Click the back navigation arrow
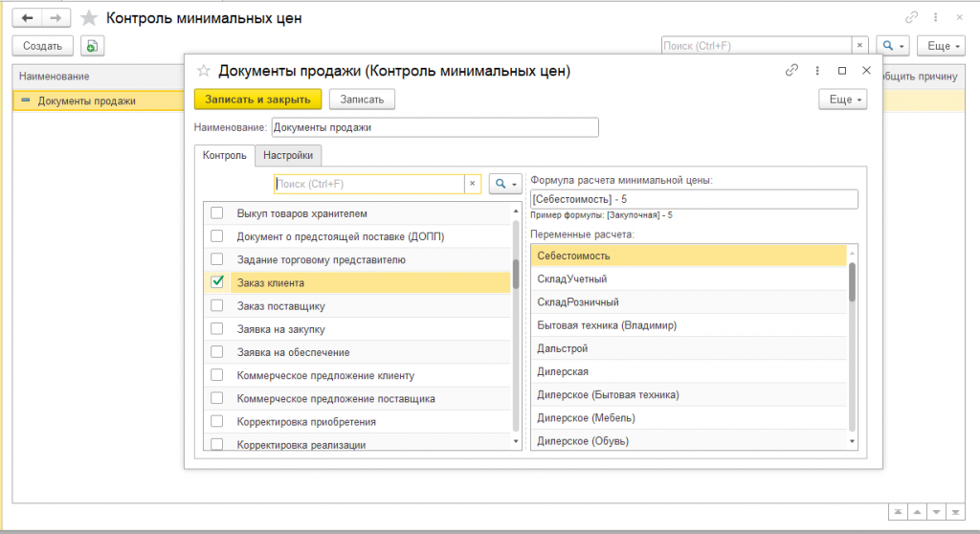 (27, 18)
